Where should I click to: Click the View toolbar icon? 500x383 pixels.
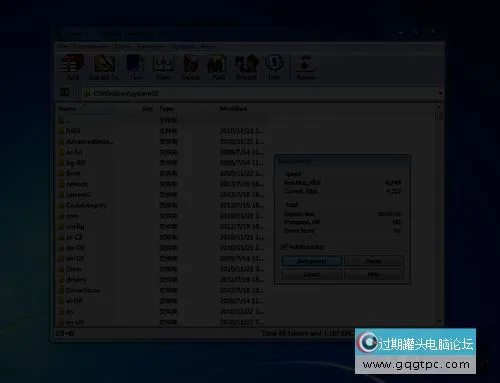(163, 67)
